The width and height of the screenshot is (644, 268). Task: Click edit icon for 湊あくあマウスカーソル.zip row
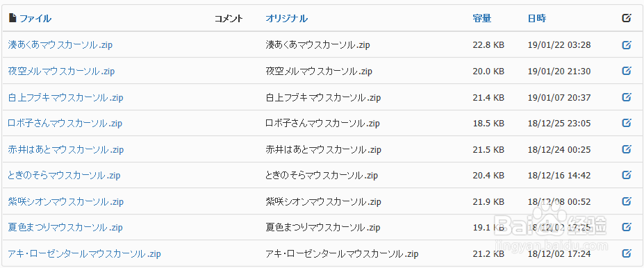(x=627, y=44)
